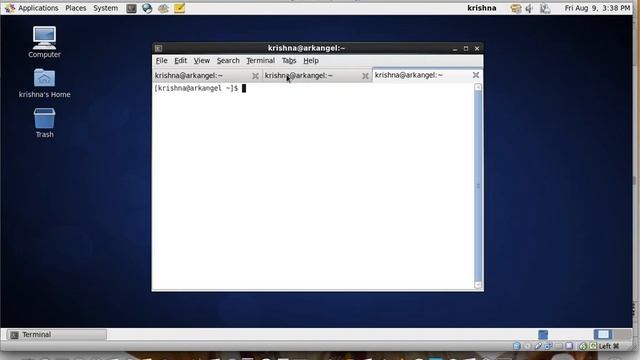Maximize the terminal window
The image size is (640, 360).
466,49
